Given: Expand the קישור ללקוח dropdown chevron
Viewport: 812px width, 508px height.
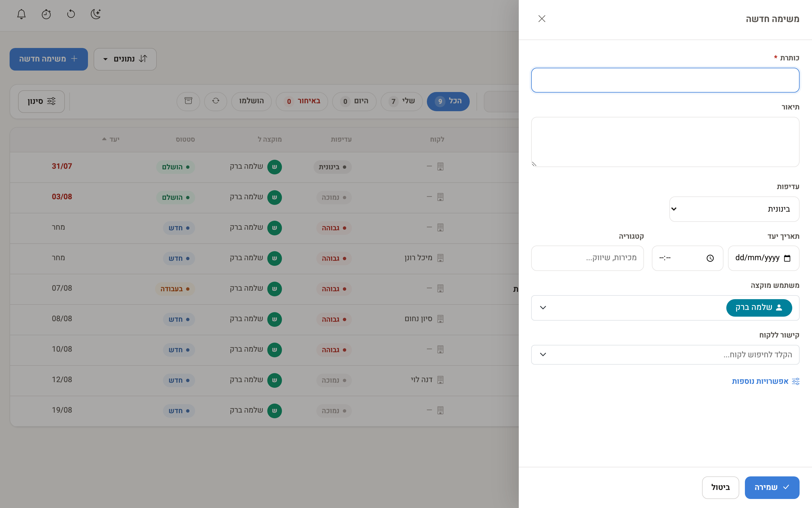Looking at the screenshot, I should point(543,354).
